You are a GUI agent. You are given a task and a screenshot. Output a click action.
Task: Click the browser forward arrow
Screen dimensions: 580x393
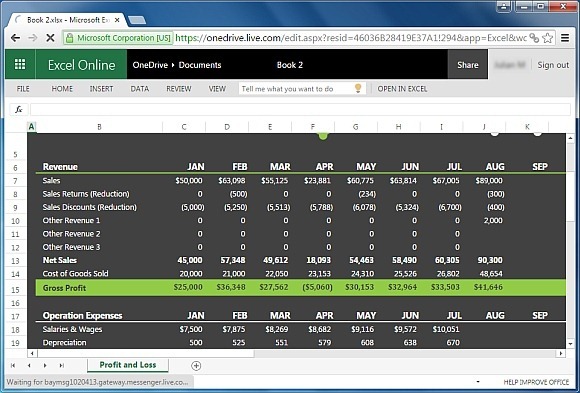[33, 38]
